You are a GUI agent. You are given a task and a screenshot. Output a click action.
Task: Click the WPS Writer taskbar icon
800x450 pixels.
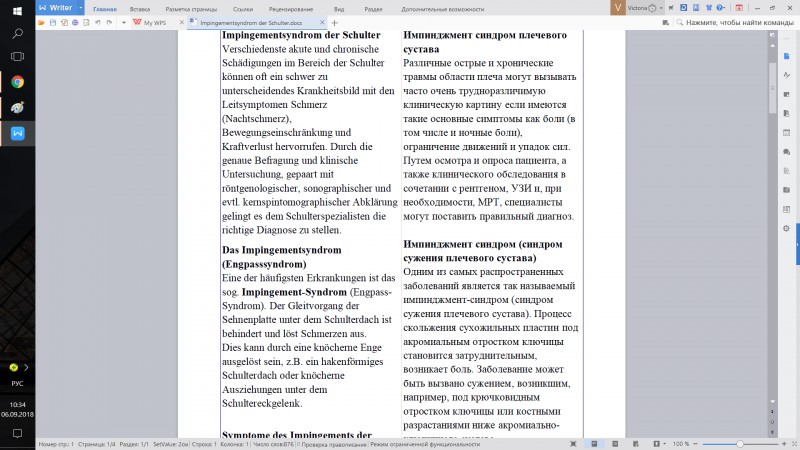[x=17, y=134]
